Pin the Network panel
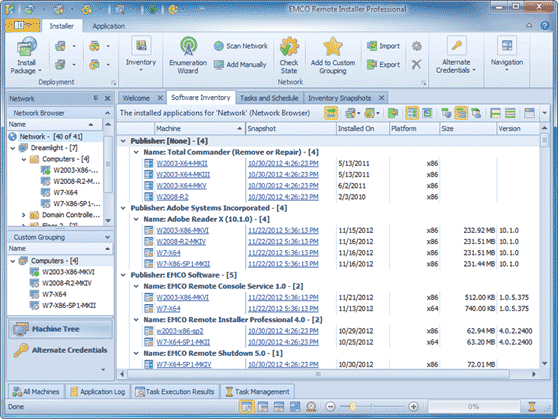Image resolution: width=558 pixels, height=419 pixels. (96, 98)
